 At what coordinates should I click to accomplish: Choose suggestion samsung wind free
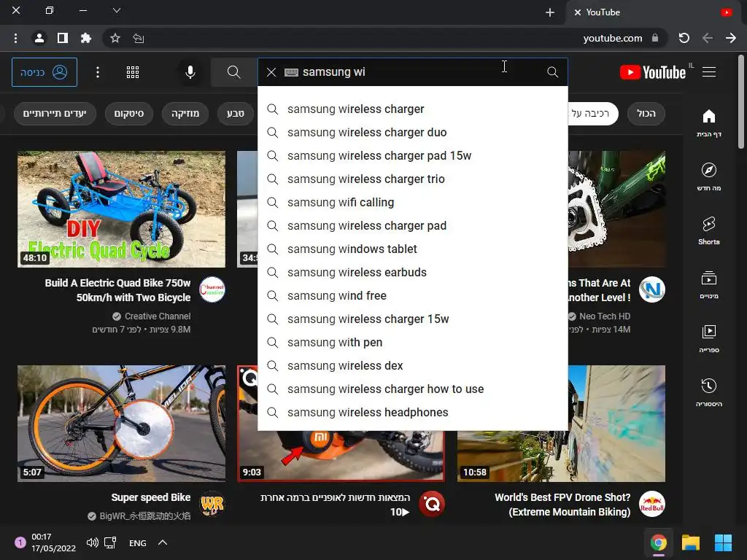(x=413, y=296)
